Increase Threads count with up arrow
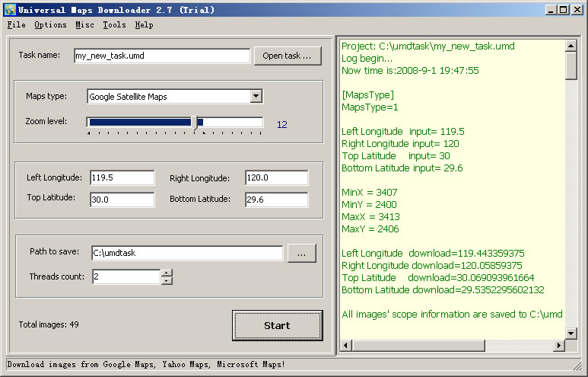This screenshot has width=588, height=377. [x=167, y=273]
